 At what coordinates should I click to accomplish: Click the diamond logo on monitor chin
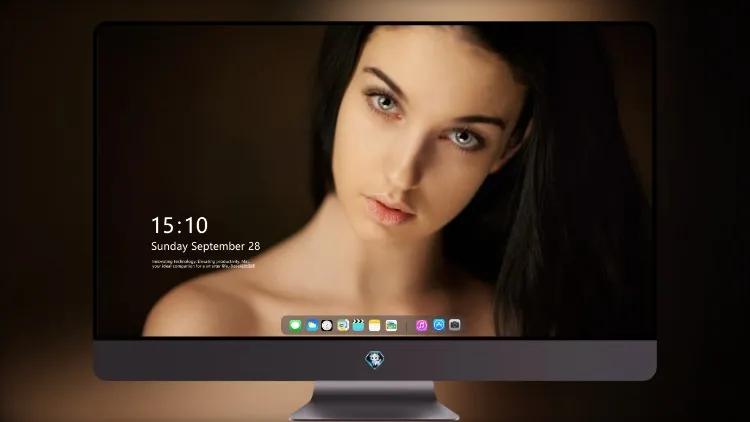[375, 360]
